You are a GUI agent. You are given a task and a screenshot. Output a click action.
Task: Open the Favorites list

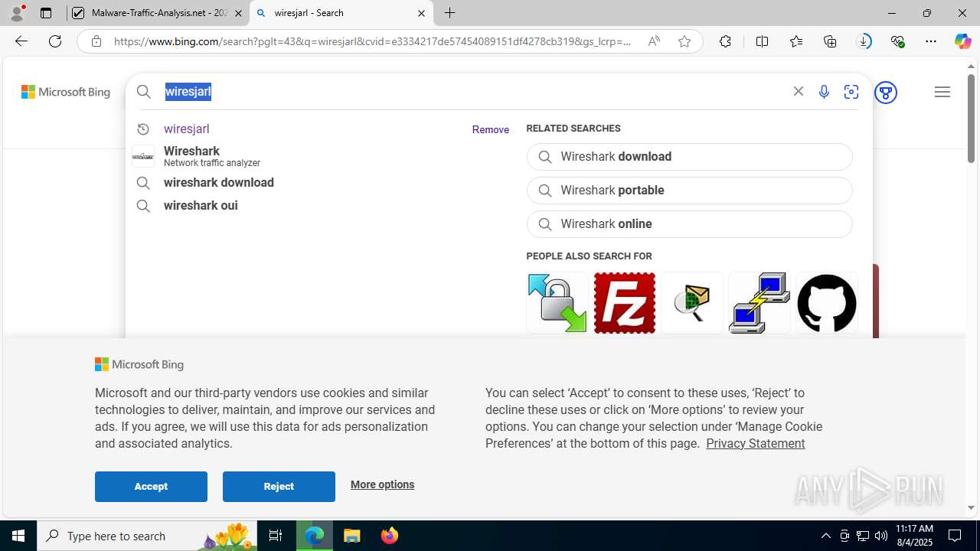[x=796, y=41]
